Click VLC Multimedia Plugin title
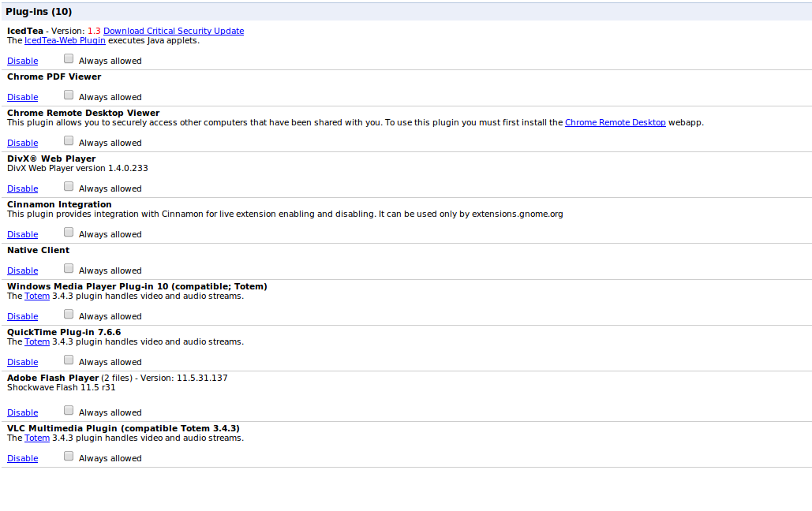812x511 pixels. pyautogui.click(x=123, y=429)
